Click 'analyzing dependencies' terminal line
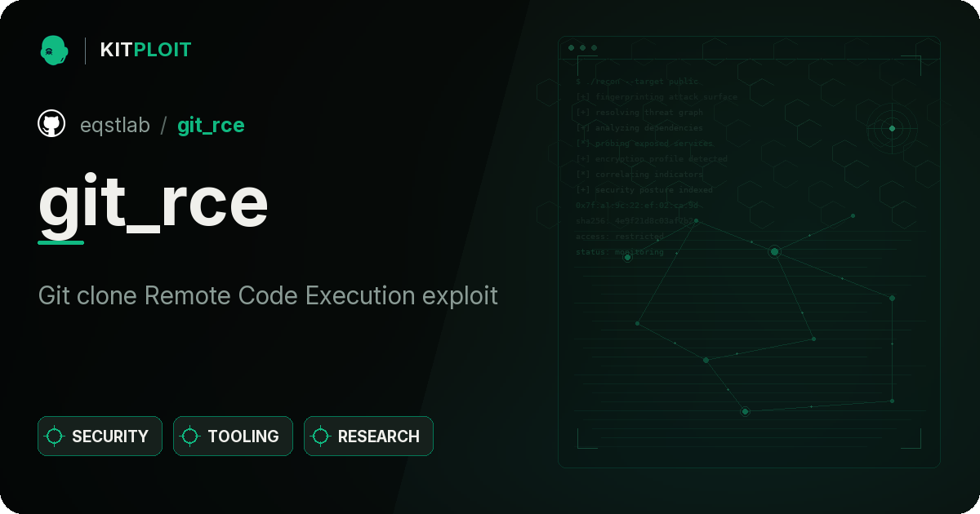The width and height of the screenshot is (980, 514). pyautogui.click(x=639, y=128)
